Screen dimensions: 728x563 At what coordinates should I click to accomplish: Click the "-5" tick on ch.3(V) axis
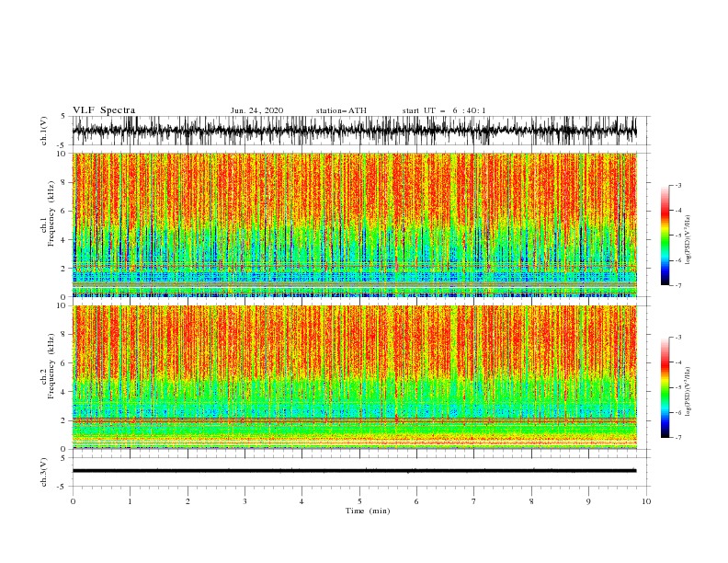(x=63, y=487)
